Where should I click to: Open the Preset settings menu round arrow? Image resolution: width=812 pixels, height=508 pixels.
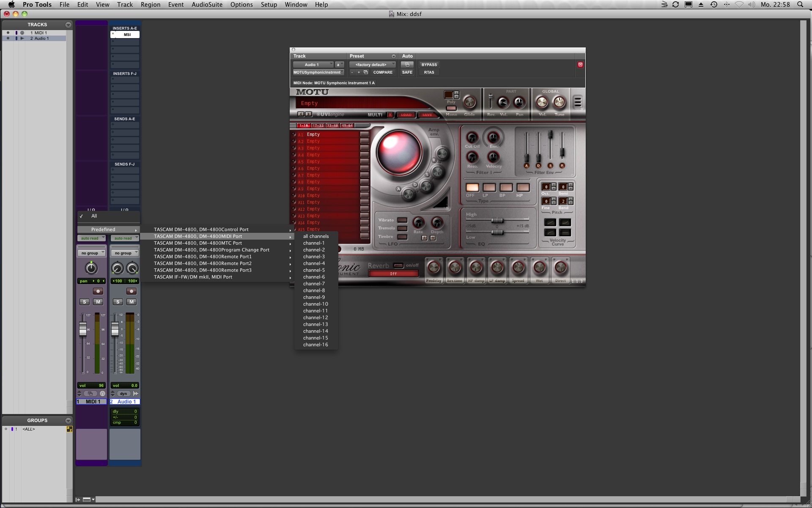click(394, 56)
